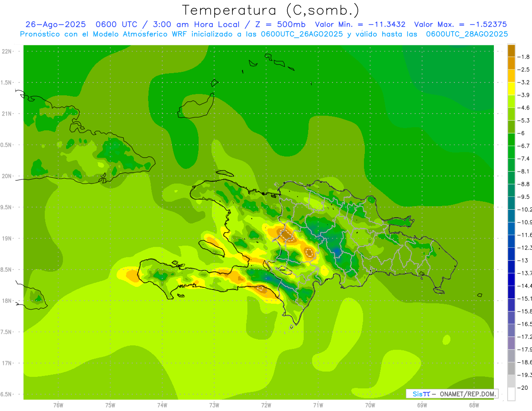
Task: Click the '71W' longitude label
Action: tap(318, 405)
